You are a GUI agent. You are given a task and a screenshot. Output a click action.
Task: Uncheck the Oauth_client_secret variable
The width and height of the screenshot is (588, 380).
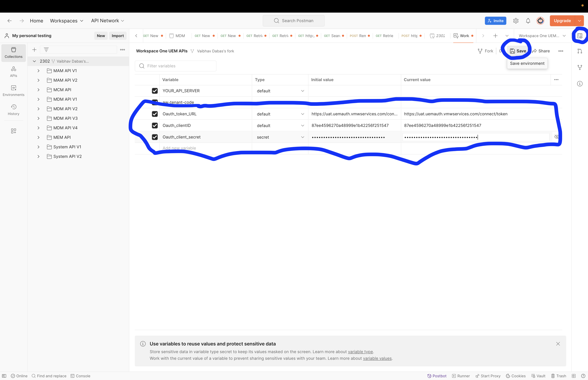point(155,137)
